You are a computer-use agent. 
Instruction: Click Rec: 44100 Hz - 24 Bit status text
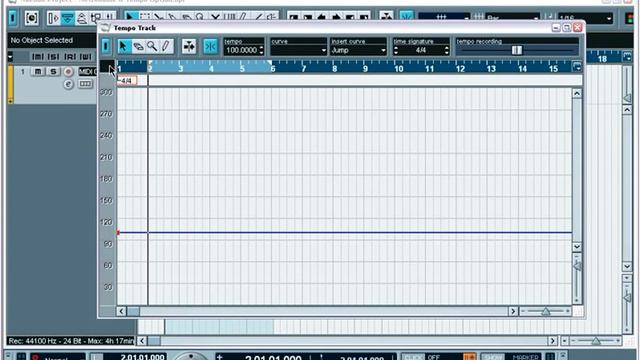click(70, 340)
